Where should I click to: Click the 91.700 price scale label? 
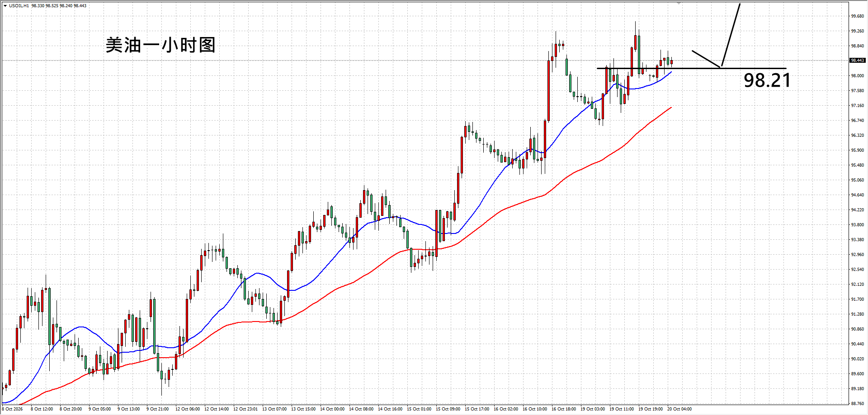(x=858, y=299)
